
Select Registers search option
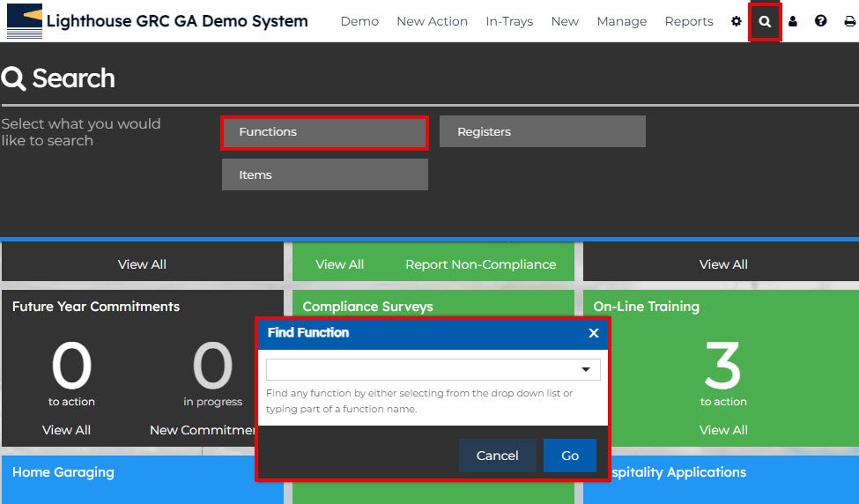542,132
